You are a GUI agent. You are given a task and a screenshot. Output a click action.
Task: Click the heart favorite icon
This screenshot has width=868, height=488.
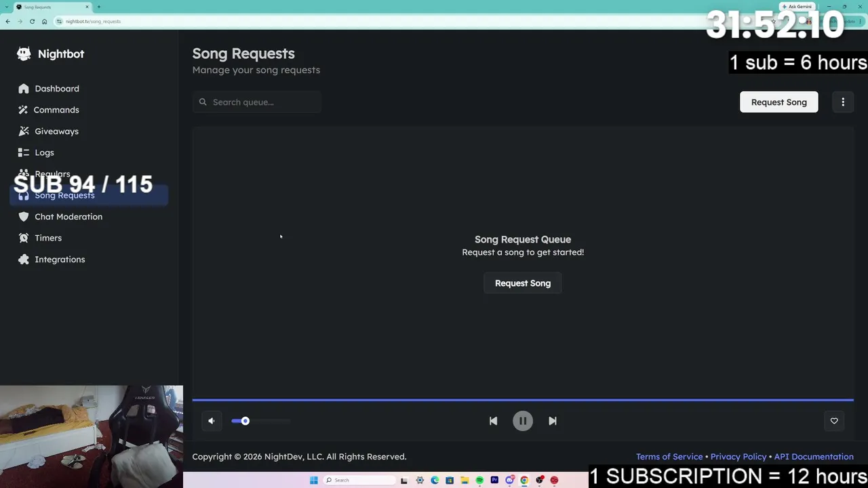tap(834, 421)
